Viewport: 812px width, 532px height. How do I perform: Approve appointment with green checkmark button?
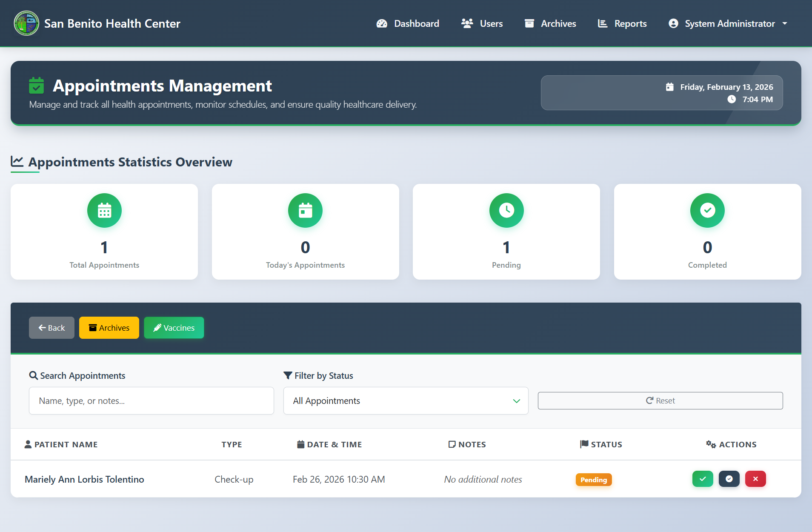coord(702,479)
